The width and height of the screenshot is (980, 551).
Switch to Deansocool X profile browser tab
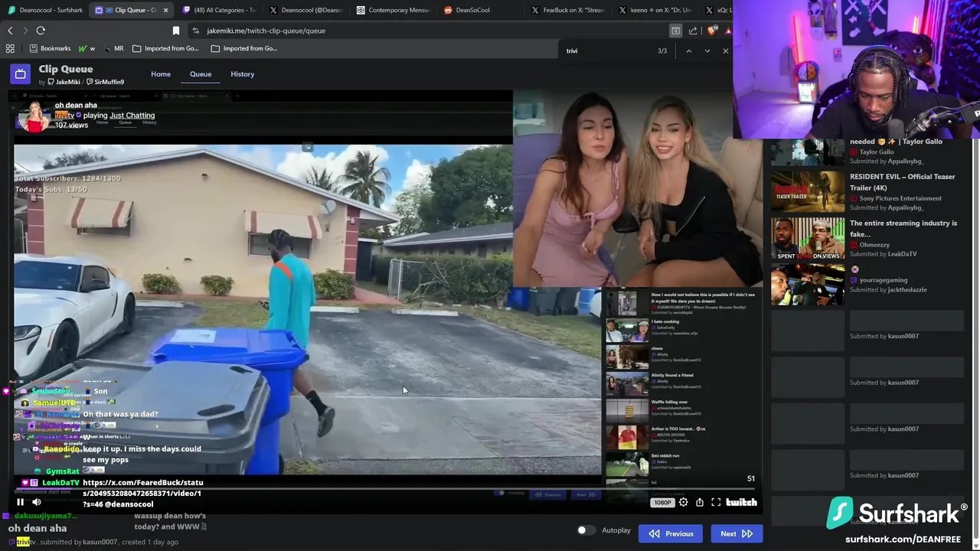[x=305, y=10]
